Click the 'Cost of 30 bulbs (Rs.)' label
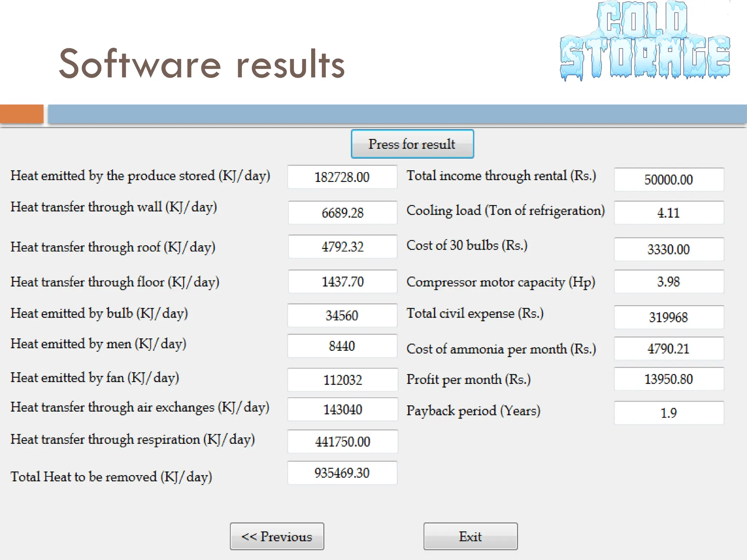The image size is (747, 560). tap(467, 246)
